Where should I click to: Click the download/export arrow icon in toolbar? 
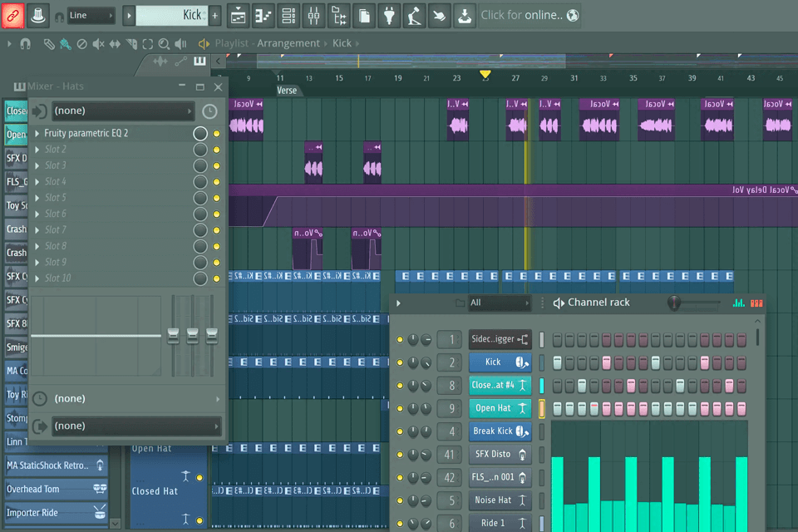[x=464, y=16]
